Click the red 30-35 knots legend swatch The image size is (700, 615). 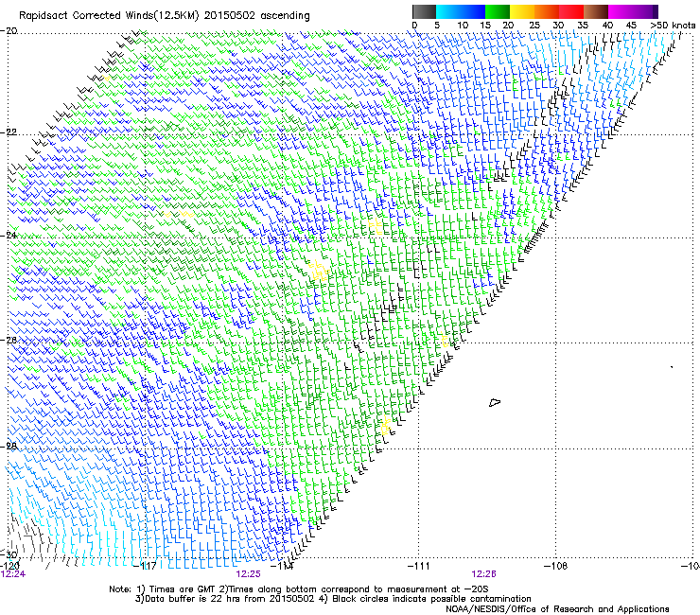pos(571,11)
